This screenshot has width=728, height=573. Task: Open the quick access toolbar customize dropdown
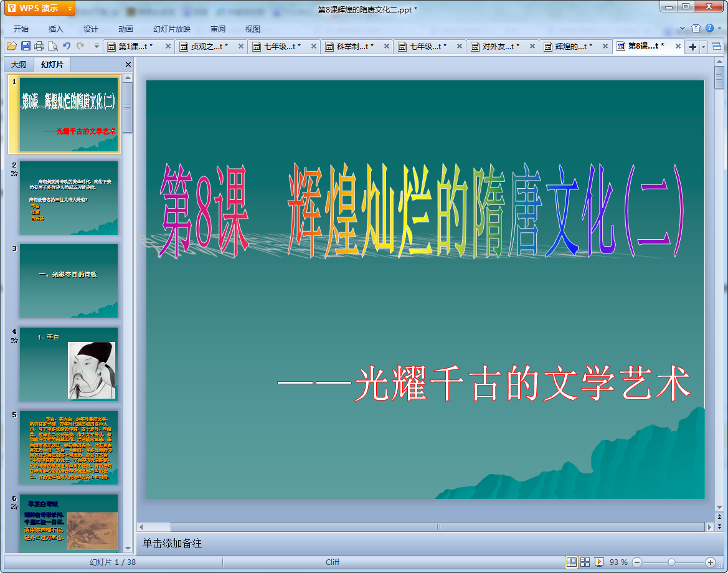pos(97,46)
